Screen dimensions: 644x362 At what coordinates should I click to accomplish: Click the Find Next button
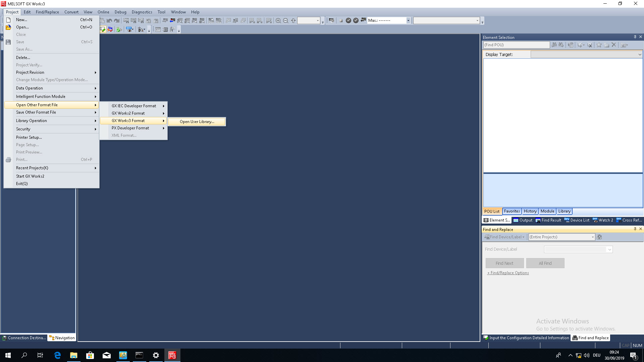tap(504, 263)
